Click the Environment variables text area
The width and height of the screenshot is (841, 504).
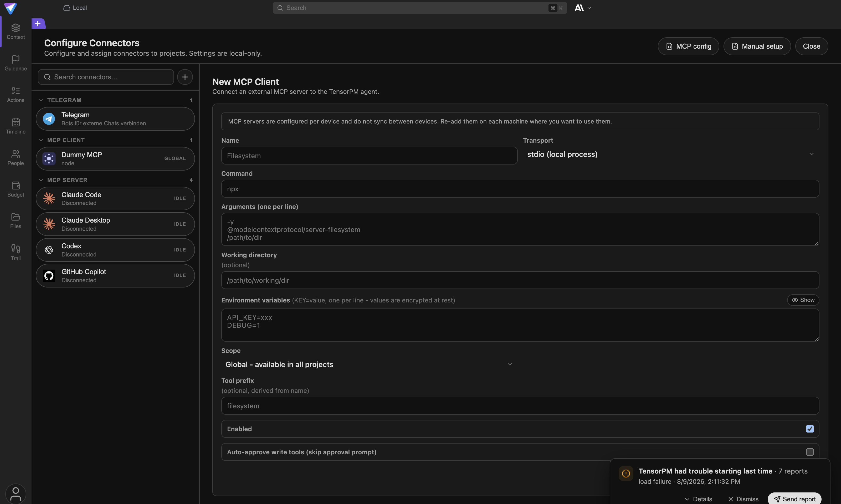[520, 325]
